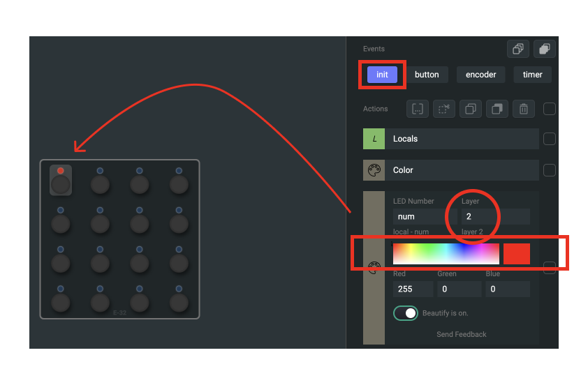Click the 'local - num' hint text

[x=411, y=232]
